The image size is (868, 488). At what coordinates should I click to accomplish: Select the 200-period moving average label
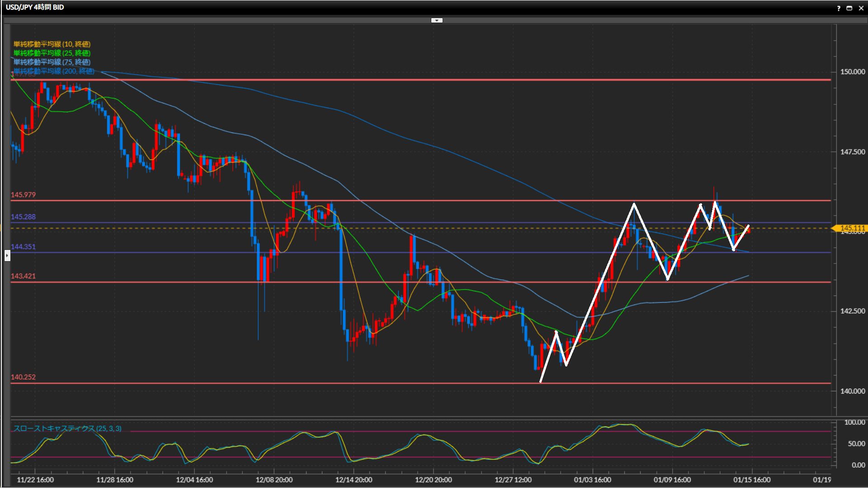coord(54,71)
